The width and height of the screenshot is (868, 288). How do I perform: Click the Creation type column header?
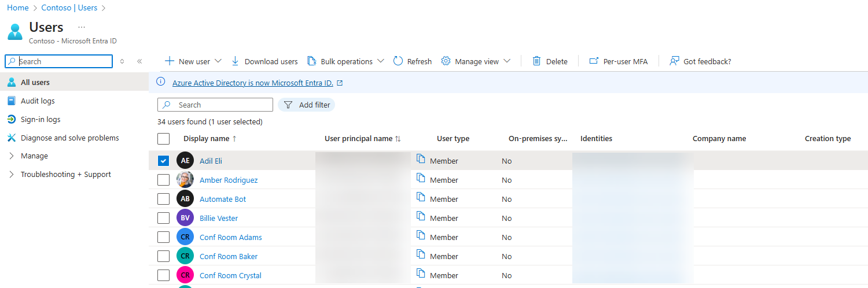(x=827, y=139)
